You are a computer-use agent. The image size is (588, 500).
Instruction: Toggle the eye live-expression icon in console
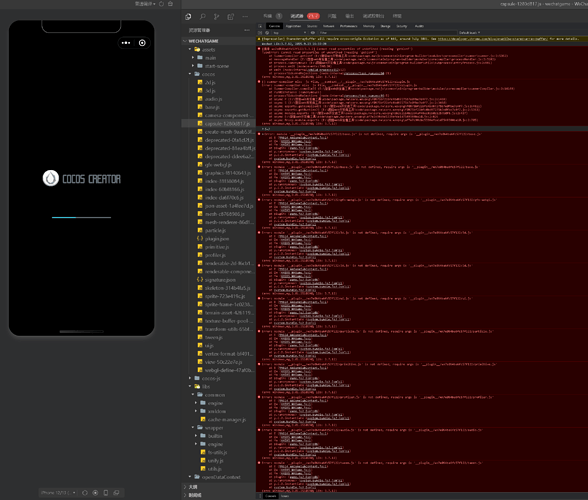tap(313, 33)
